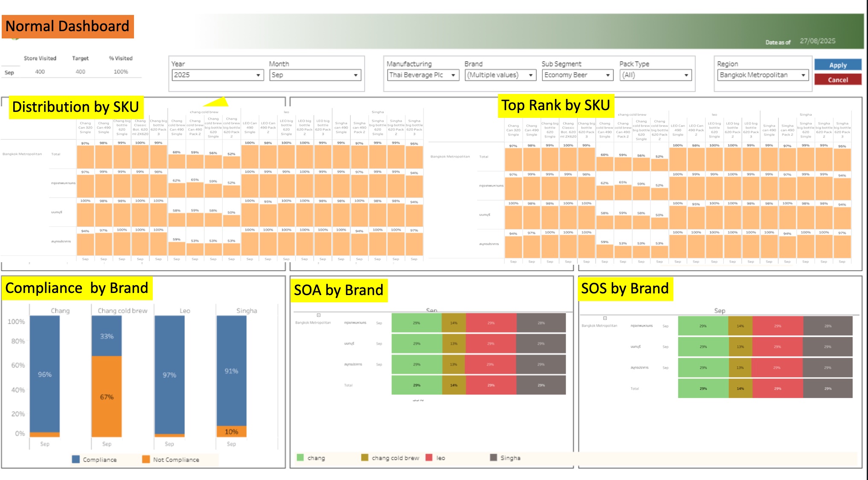
Task: Click the Sep label under the Leo compliance bar
Action: coord(169,444)
